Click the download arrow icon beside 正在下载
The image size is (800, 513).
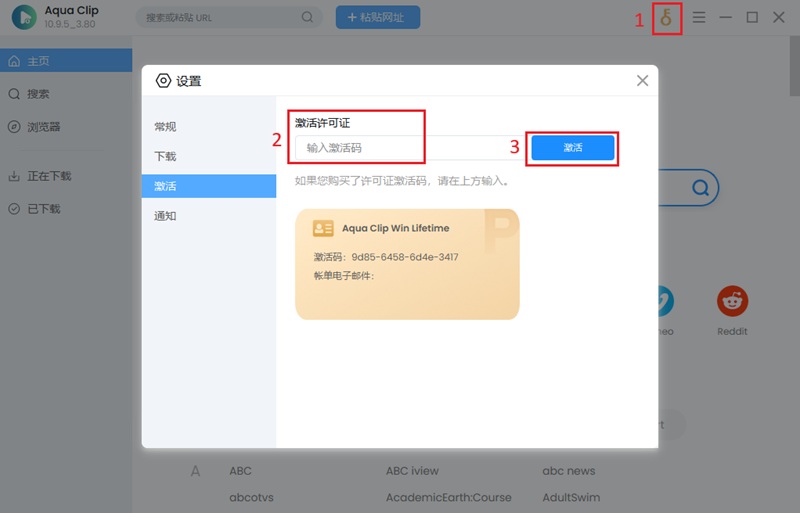click(14, 176)
